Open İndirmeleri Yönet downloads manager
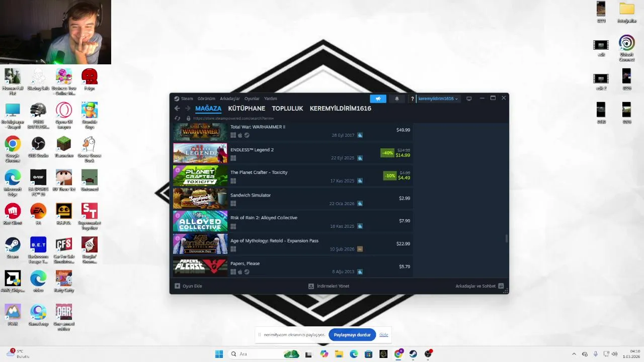Viewport: 644px width, 362px height. (x=329, y=286)
